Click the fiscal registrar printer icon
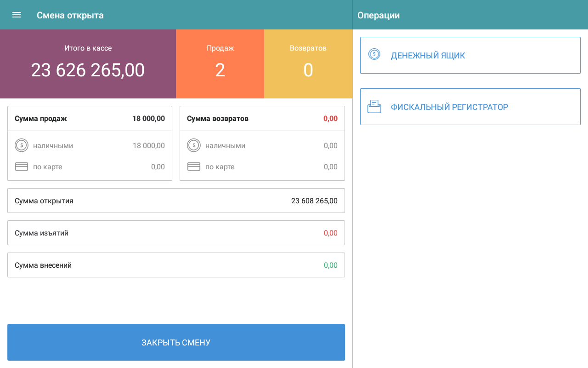 coord(374,107)
